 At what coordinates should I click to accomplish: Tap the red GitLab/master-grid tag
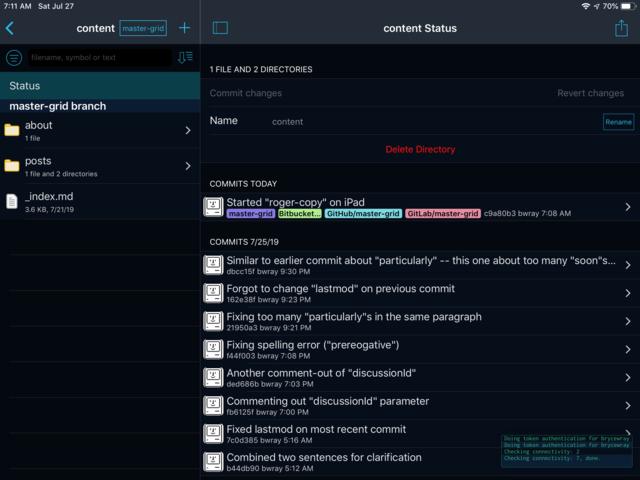pos(443,213)
